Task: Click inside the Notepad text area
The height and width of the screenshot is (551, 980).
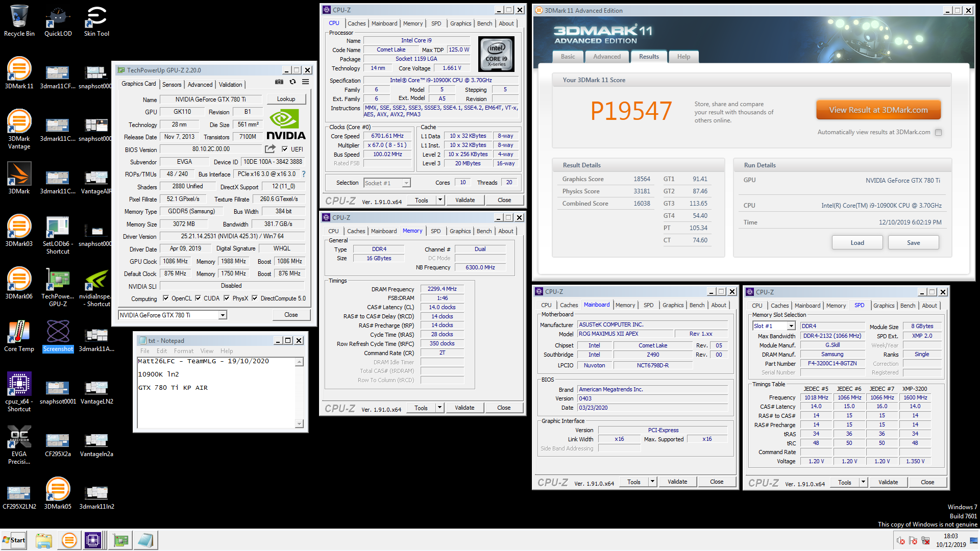Action: 216,393
